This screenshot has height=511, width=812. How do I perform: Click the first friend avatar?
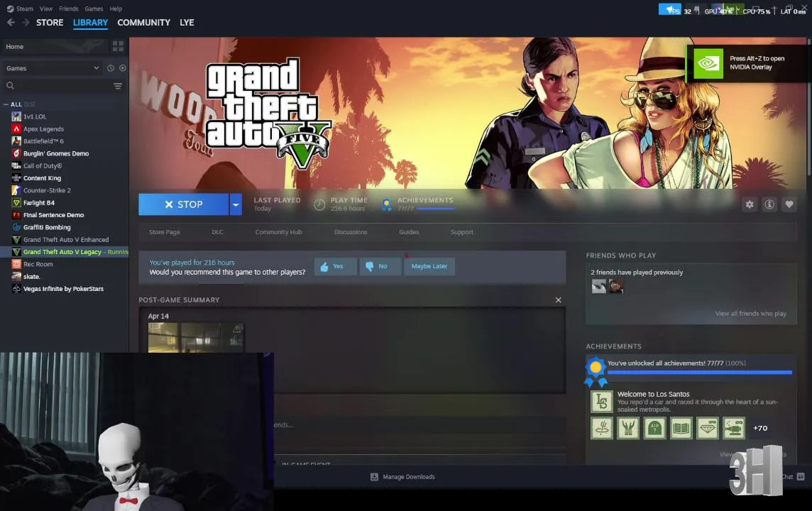pyautogui.click(x=598, y=286)
